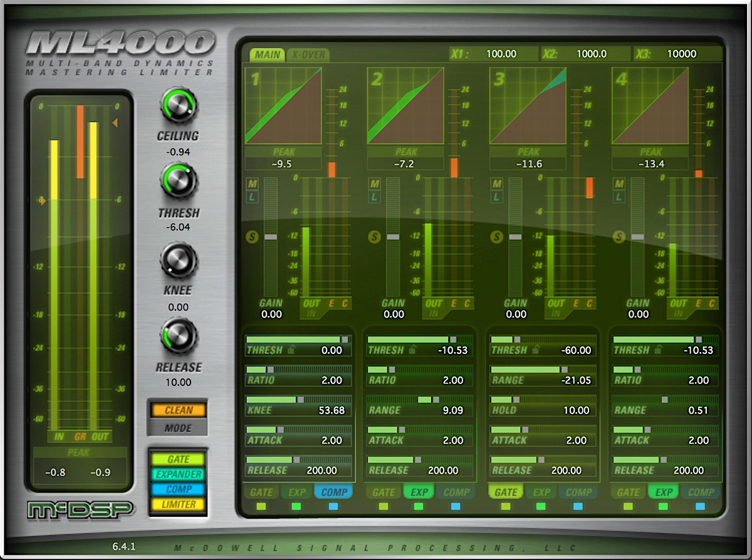Click band 2 threshold lock icon
Screen dimensions: 752x560
[x=413, y=350]
